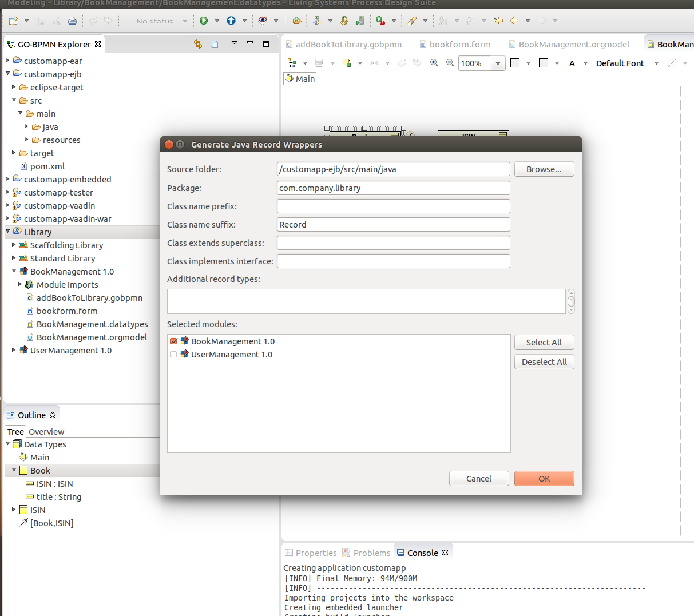Check the UserManagement 1.0 module checkbox
The image size is (694, 616).
click(174, 355)
